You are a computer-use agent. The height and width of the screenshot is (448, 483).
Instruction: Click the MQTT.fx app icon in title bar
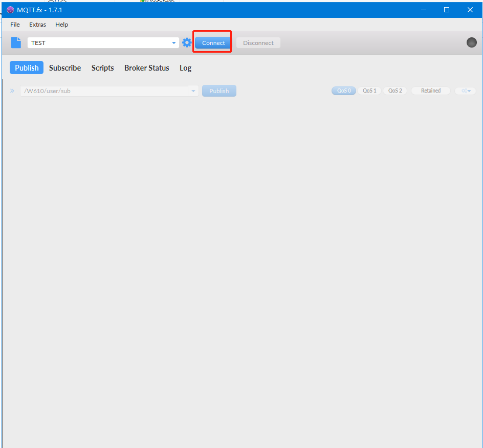click(x=10, y=10)
